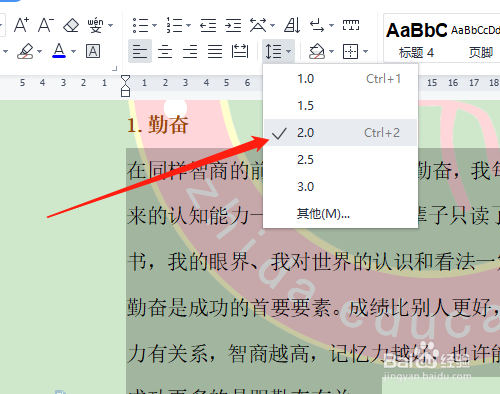Toggle align right paragraph alignment

[x=190, y=51]
